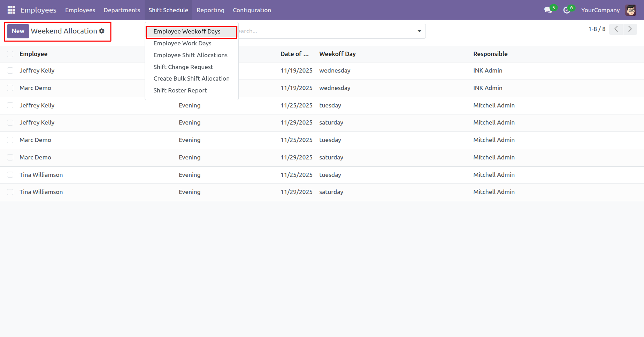644x337 pixels.
Task: Go to the previous records page
Action: [616, 29]
